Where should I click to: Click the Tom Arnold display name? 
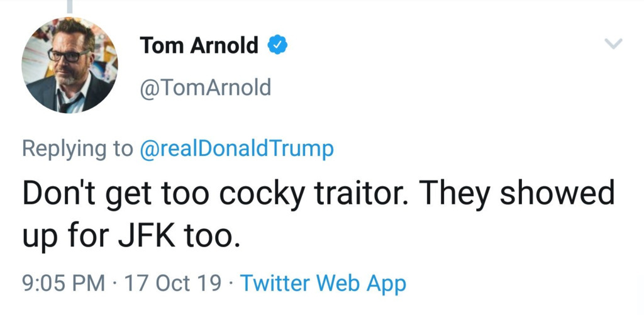point(199,45)
